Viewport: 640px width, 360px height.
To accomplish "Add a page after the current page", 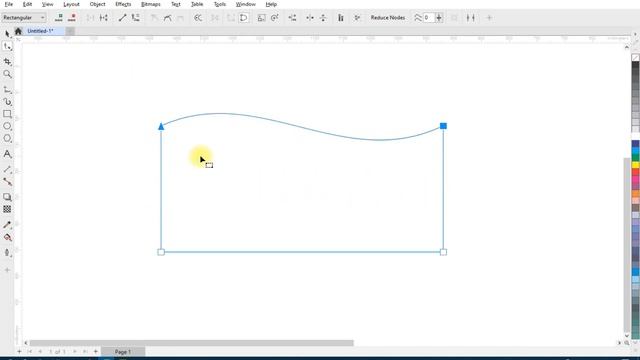I will tap(96, 351).
